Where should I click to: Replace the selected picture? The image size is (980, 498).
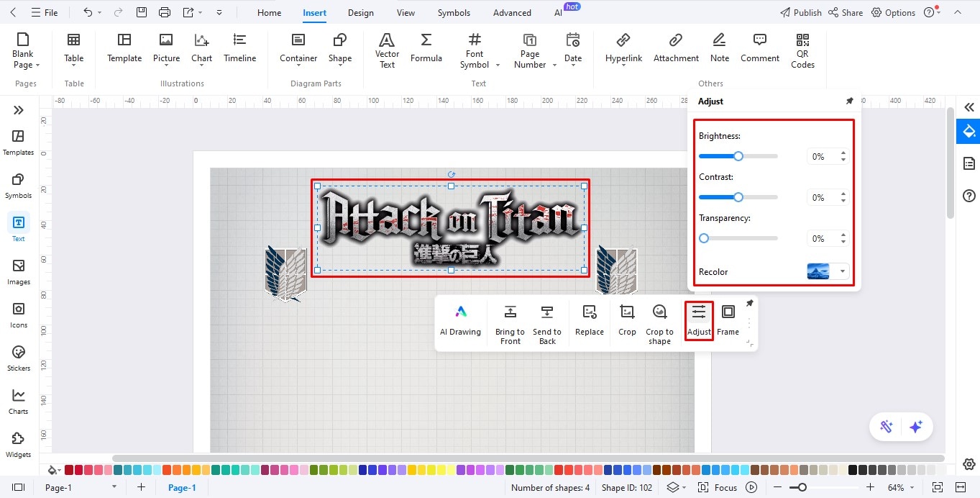pos(590,320)
